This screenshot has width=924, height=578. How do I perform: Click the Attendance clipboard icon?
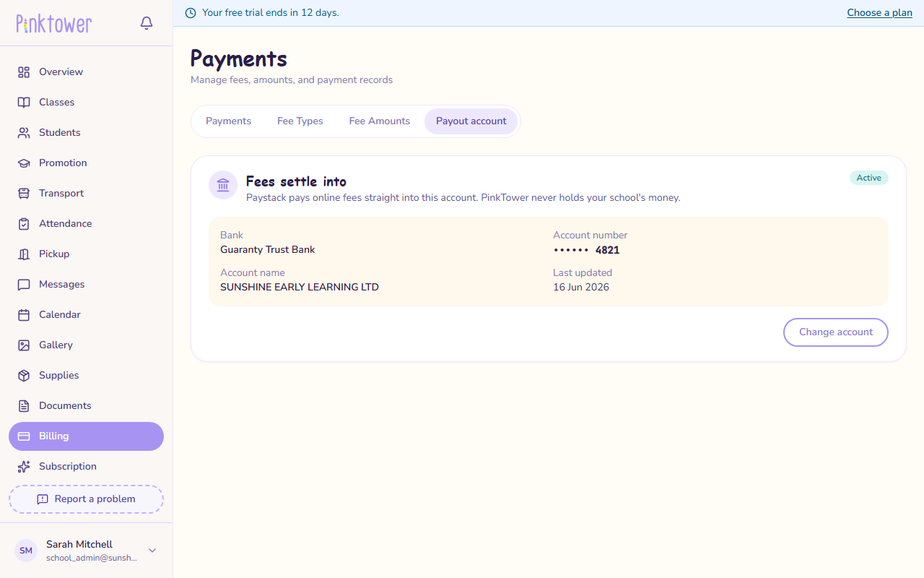24,224
